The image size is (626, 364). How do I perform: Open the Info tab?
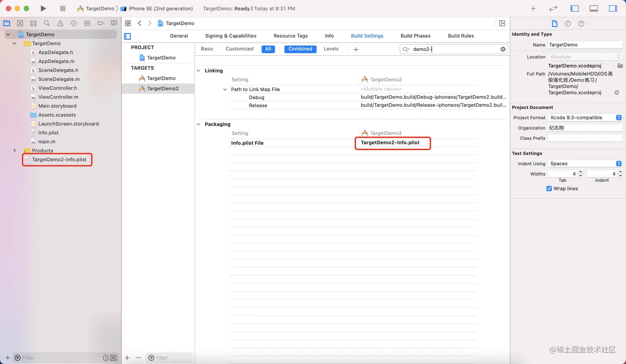click(x=329, y=36)
